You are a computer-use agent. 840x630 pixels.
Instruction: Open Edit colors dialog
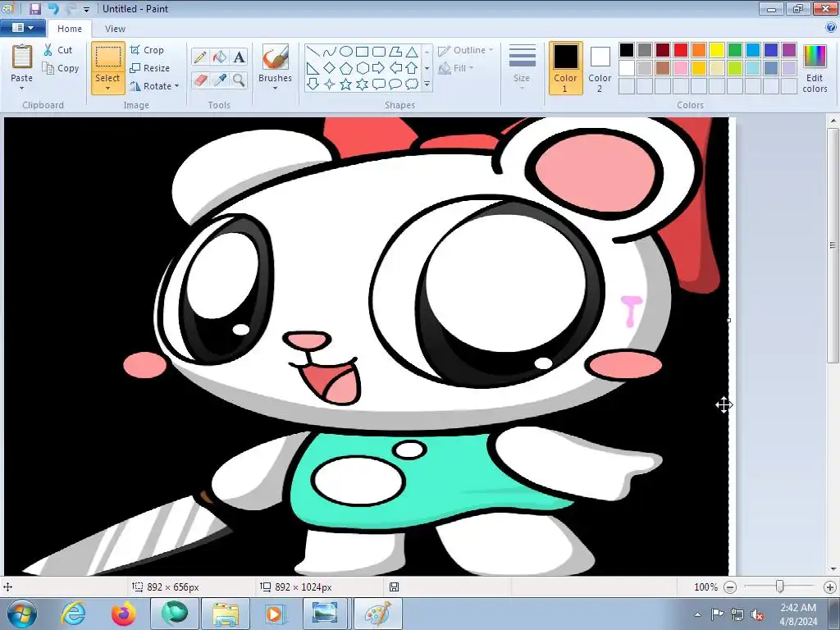(x=815, y=69)
